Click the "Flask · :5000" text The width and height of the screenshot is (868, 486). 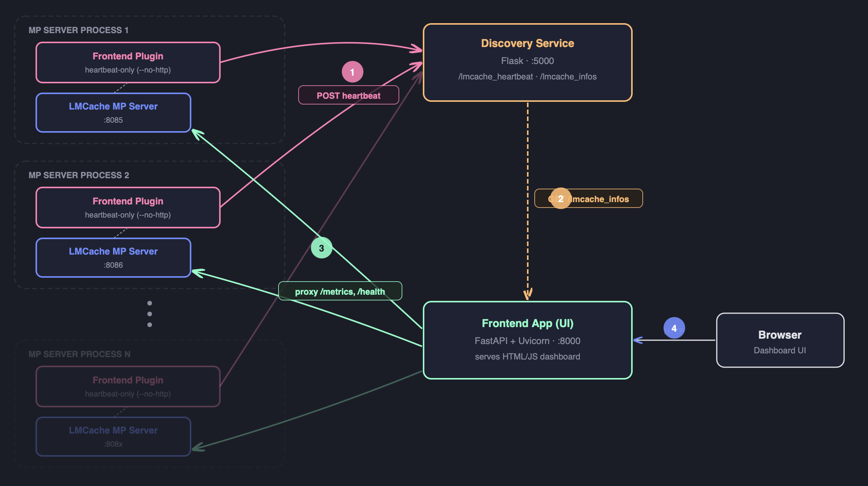click(527, 61)
